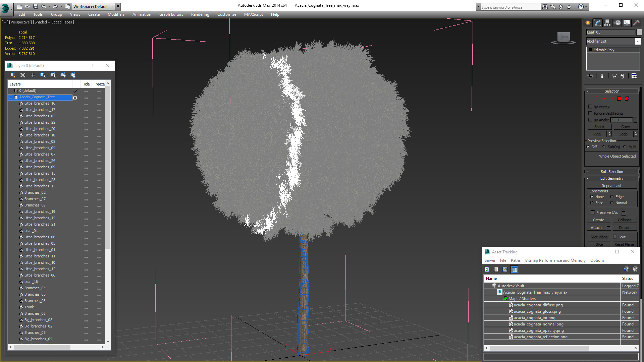This screenshot has height=362, width=644.
Task: Select the Trunk object in layer list
Action: click(x=29, y=307)
